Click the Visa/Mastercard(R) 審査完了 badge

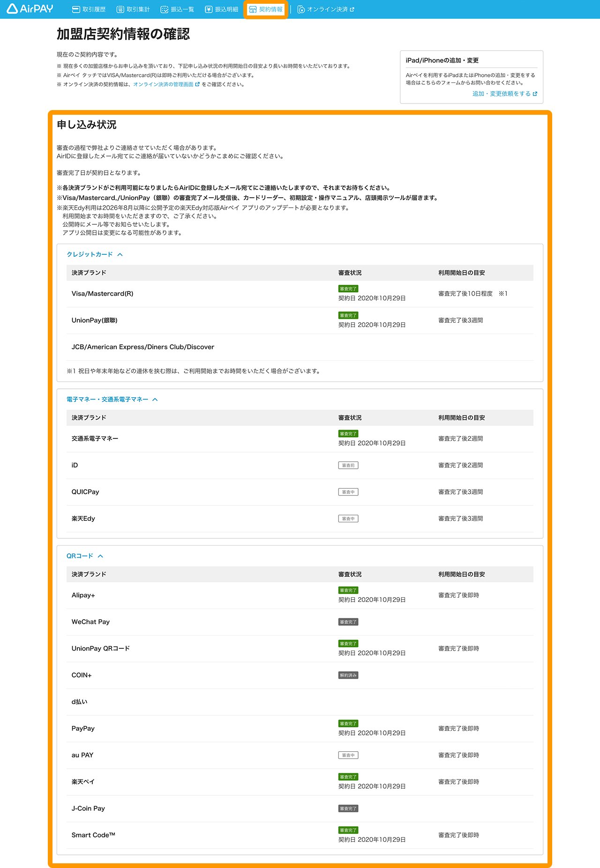348,289
